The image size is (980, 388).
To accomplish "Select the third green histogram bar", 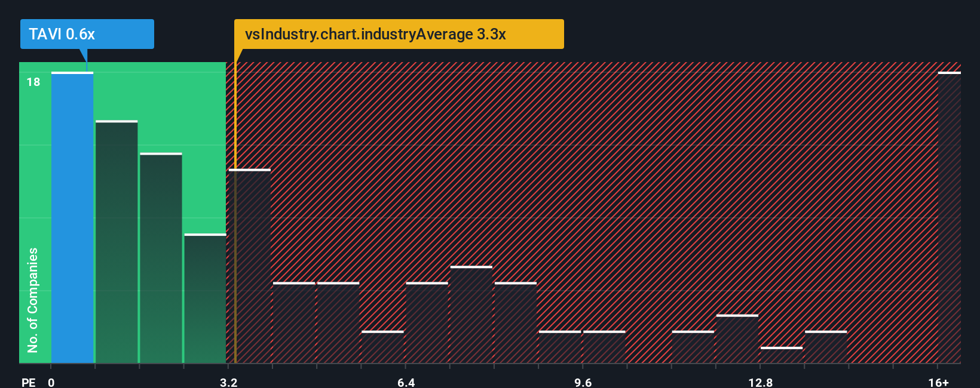I will [x=161, y=258].
